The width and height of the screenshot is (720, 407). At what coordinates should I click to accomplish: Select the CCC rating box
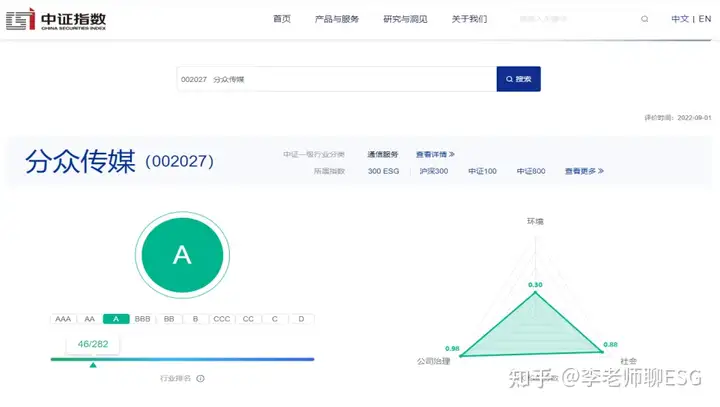pos(222,319)
